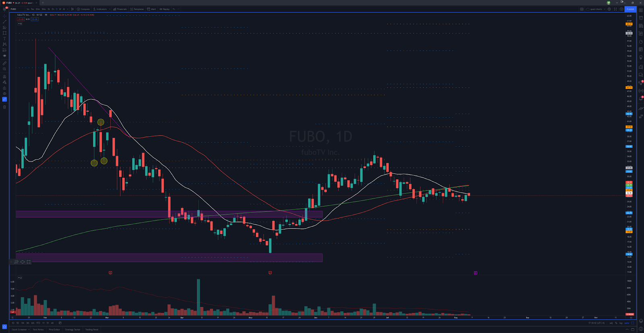Undo the last chart action
Viewport: 644px width, 333px height.
(174, 9)
